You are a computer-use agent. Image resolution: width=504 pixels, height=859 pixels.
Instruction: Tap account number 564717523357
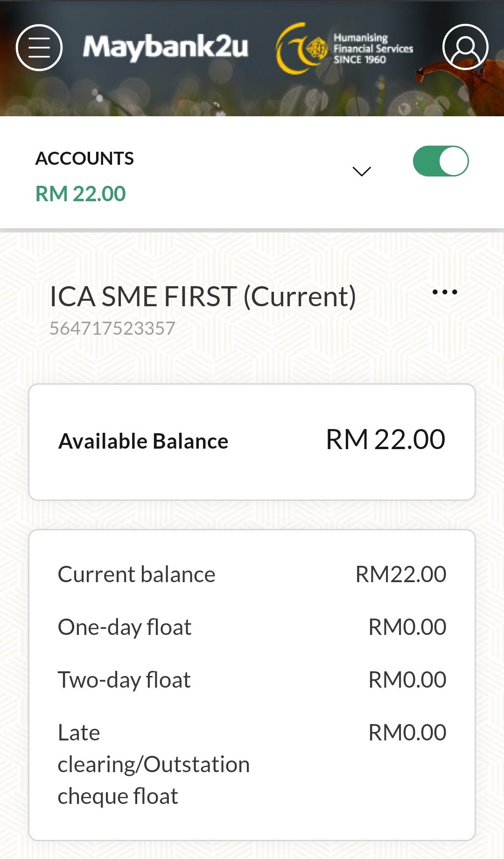click(x=112, y=328)
